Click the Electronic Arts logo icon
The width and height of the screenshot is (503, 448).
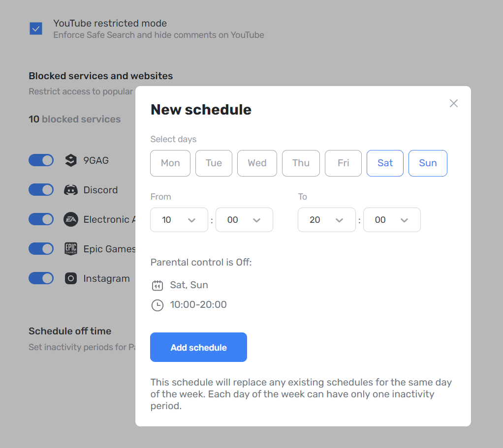coord(71,219)
